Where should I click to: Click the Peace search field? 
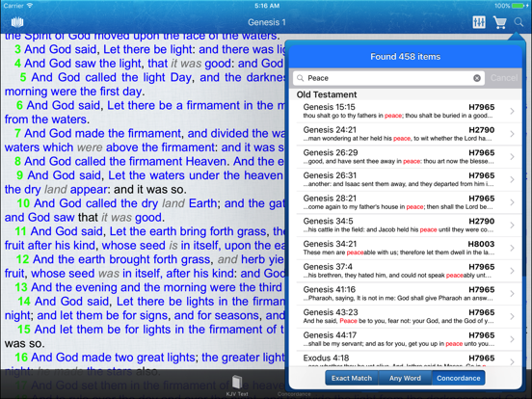coord(388,78)
